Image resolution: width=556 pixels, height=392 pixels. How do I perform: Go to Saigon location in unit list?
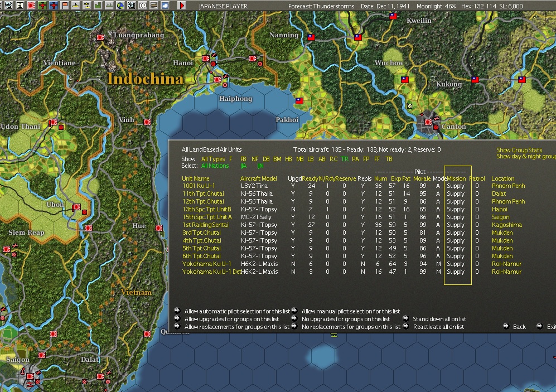500,217
